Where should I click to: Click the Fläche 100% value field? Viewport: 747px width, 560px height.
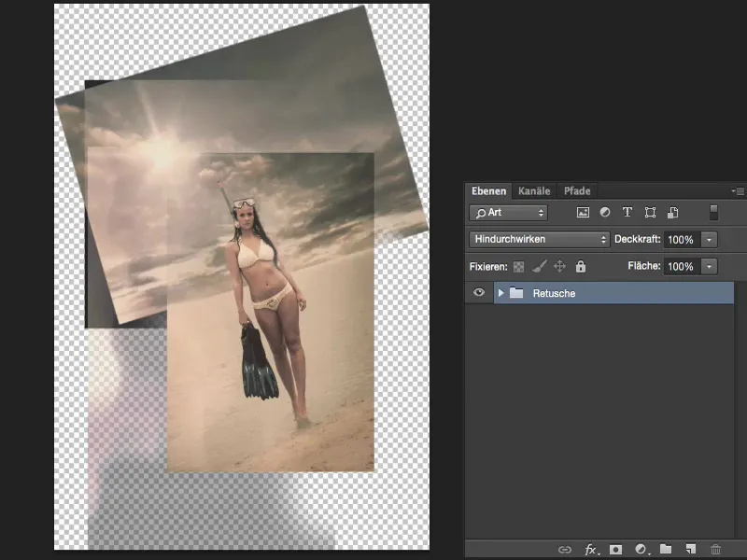tap(682, 266)
